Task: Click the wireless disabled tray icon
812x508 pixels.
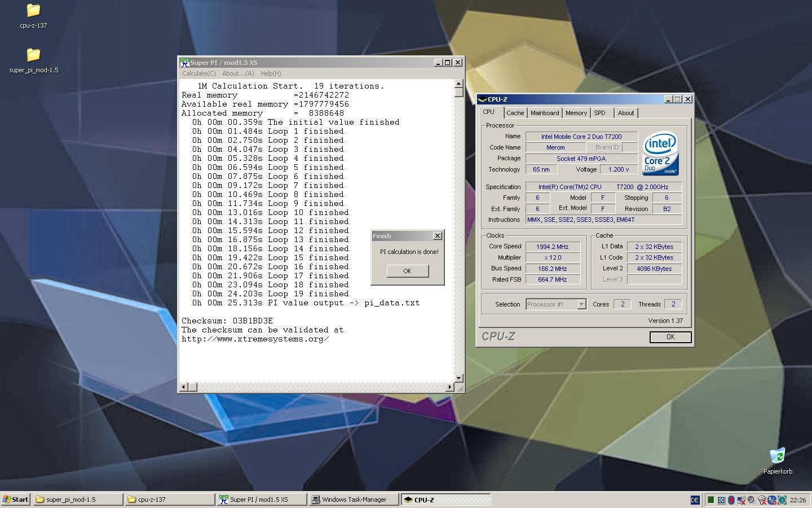Action: point(762,500)
